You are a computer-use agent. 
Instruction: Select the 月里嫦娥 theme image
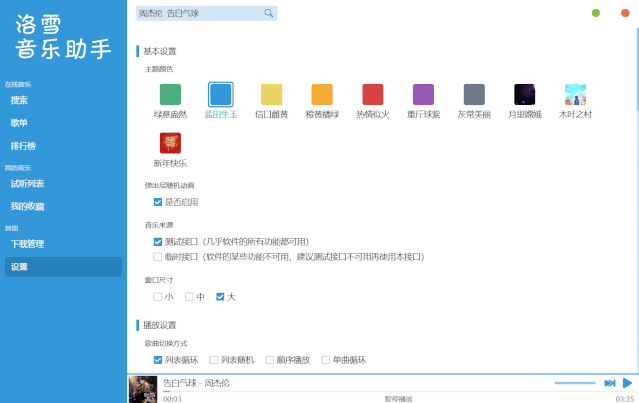524,95
